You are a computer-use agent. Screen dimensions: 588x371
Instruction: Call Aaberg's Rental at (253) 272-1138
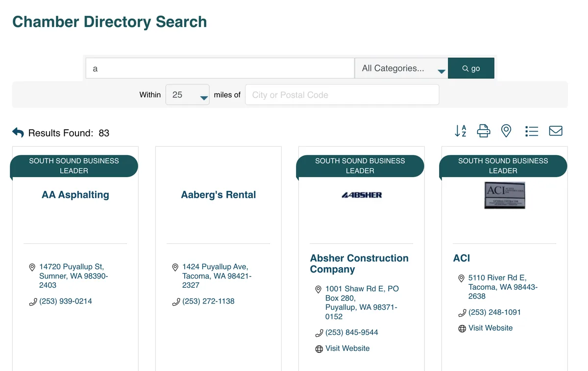point(208,301)
